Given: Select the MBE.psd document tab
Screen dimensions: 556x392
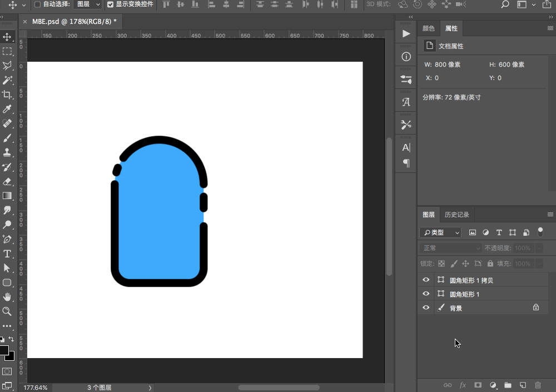Looking at the screenshot, I should coord(74,22).
